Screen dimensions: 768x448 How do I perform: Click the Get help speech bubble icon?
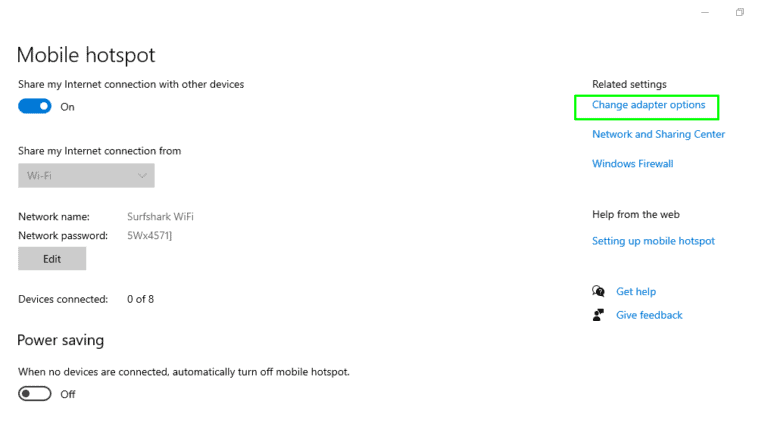click(598, 292)
